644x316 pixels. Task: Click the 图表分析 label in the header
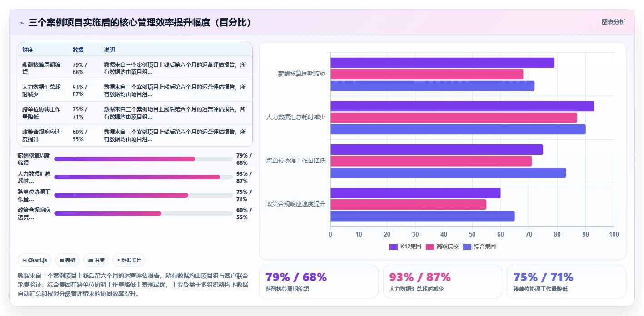point(613,22)
